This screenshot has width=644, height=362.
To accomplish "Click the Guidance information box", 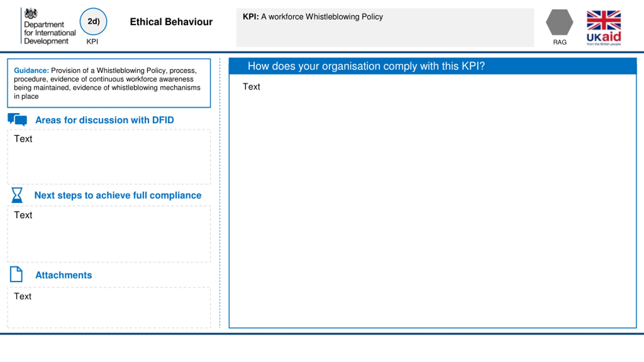I will (109, 83).
